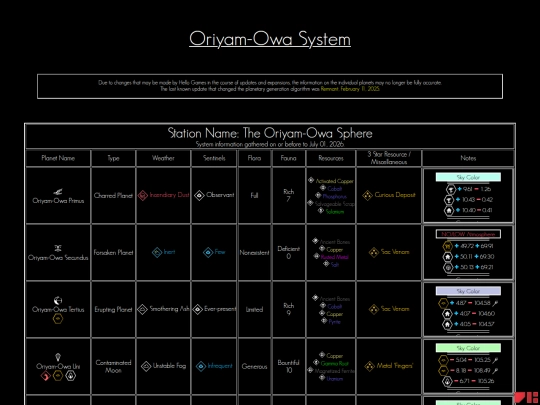This screenshot has width=540, height=405.
Task: Click the Erupting Planet type cell
Action: click(x=113, y=309)
